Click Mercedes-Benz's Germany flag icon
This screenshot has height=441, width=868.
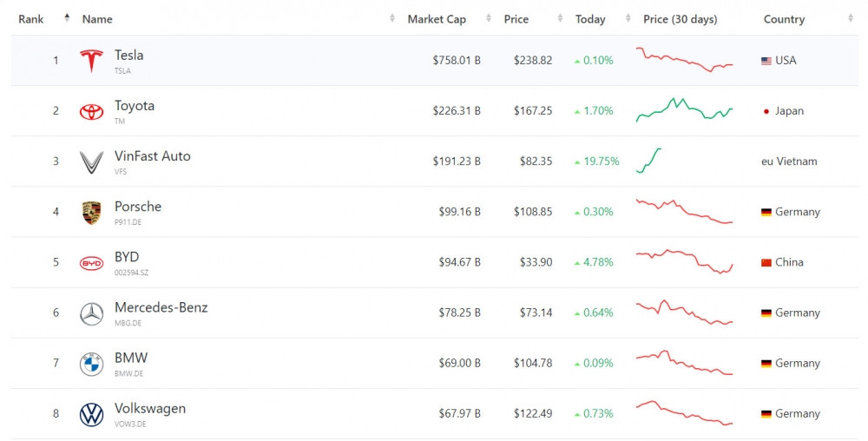coord(766,313)
